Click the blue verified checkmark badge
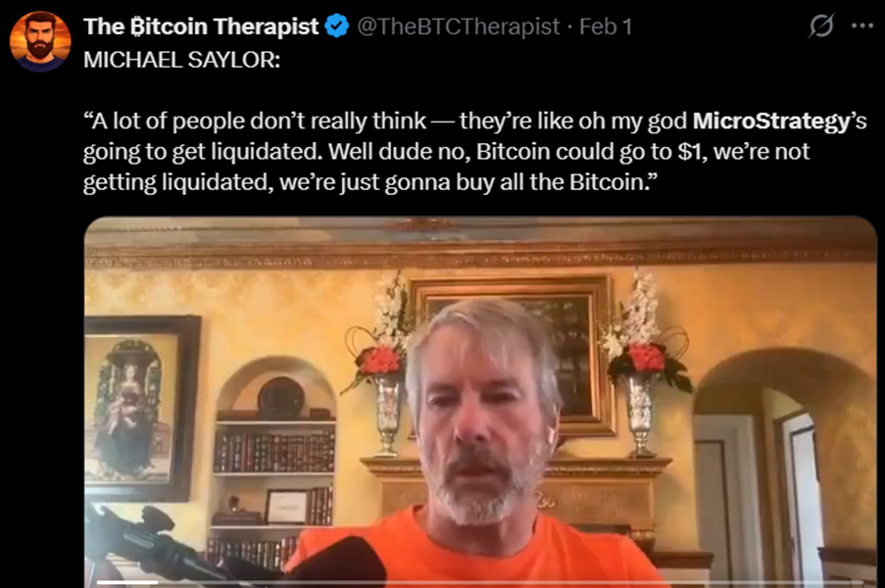This screenshot has height=588, width=885. [337, 26]
